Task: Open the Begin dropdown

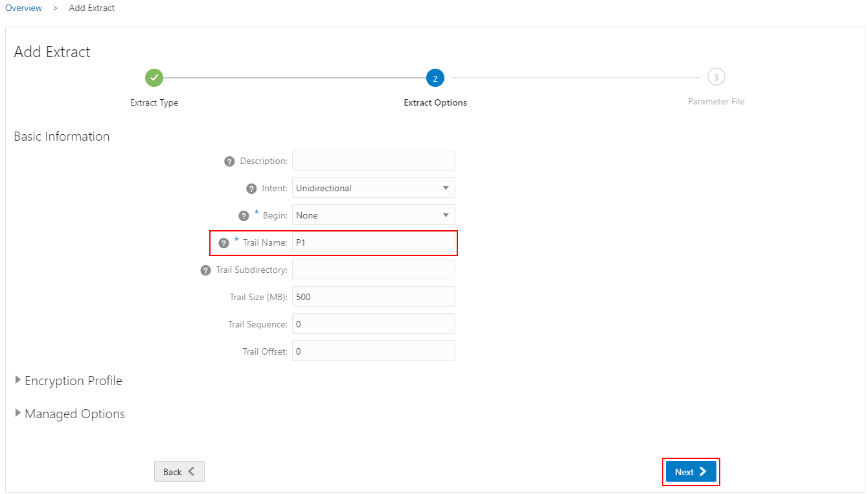Action: [x=374, y=215]
